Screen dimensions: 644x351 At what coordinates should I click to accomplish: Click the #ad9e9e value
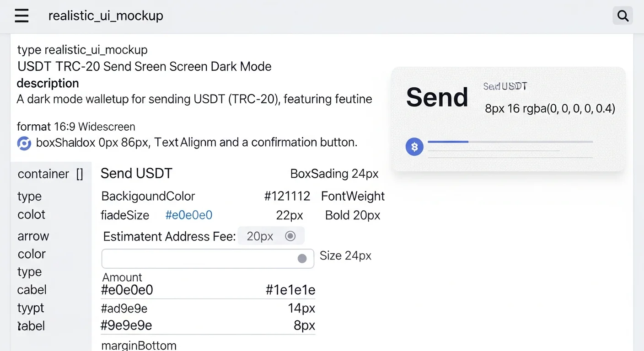click(x=124, y=309)
